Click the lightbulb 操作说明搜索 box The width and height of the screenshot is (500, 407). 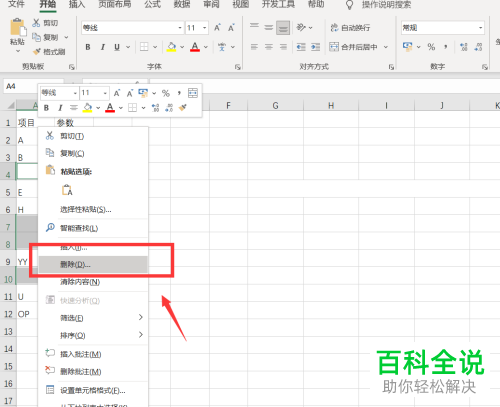click(x=378, y=5)
